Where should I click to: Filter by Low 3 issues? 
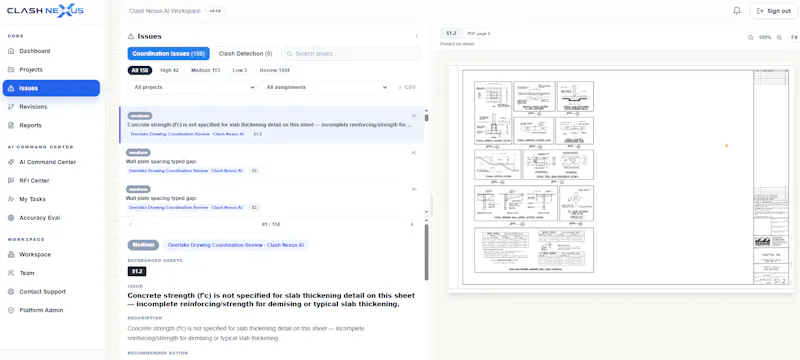pyautogui.click(x=240, y=70)
